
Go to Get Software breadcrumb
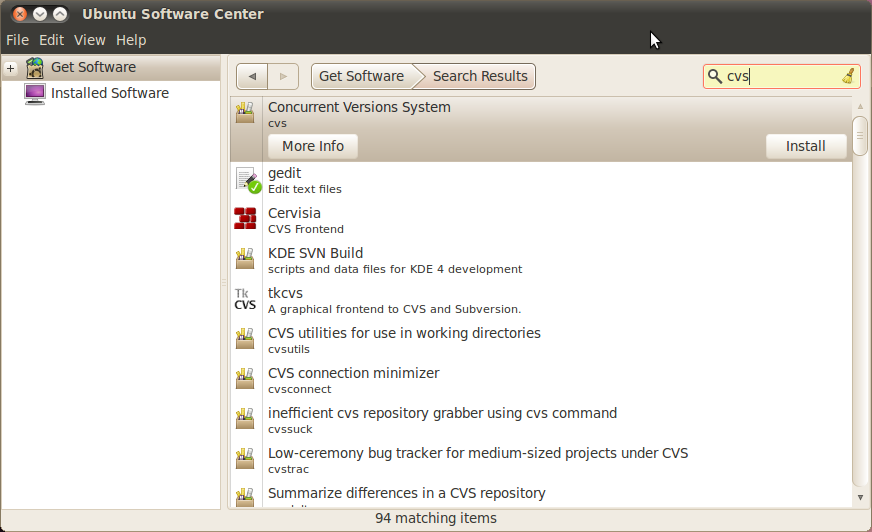coord(361,77)
